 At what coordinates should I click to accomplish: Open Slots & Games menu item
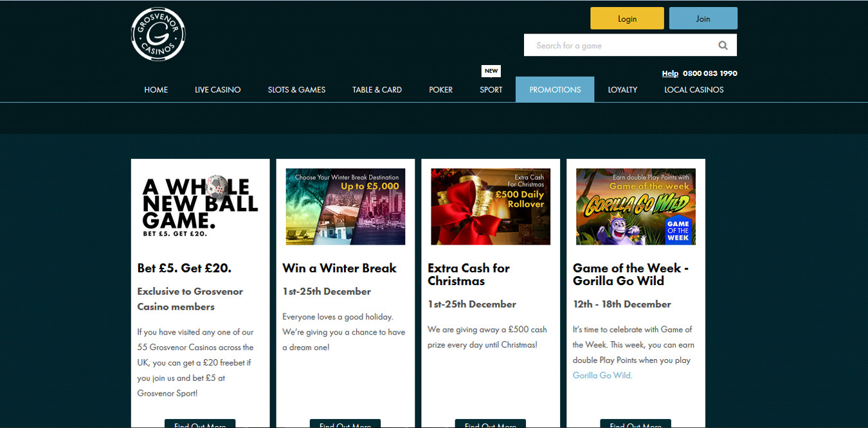(296, 89)
